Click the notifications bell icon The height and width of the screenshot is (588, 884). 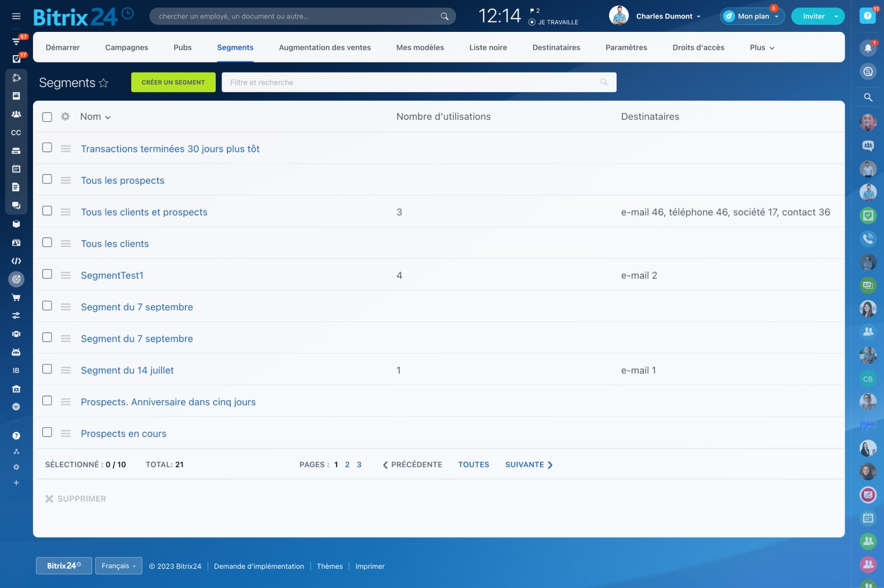coord(868,48)
